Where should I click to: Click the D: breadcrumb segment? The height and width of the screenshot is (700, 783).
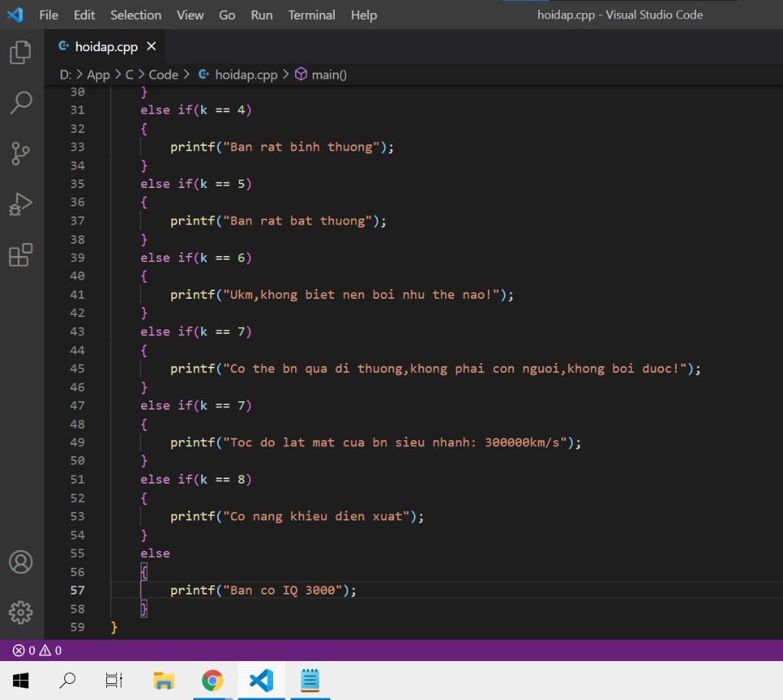pos(66,74)
